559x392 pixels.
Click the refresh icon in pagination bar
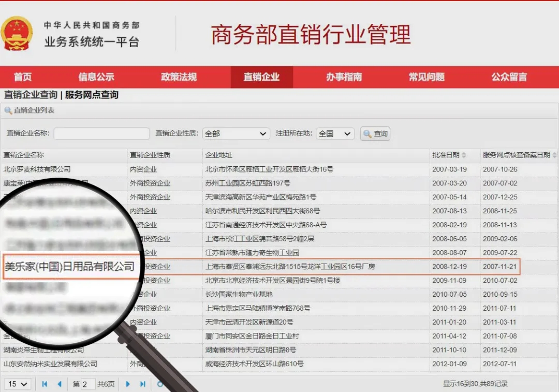click(159, 384)
